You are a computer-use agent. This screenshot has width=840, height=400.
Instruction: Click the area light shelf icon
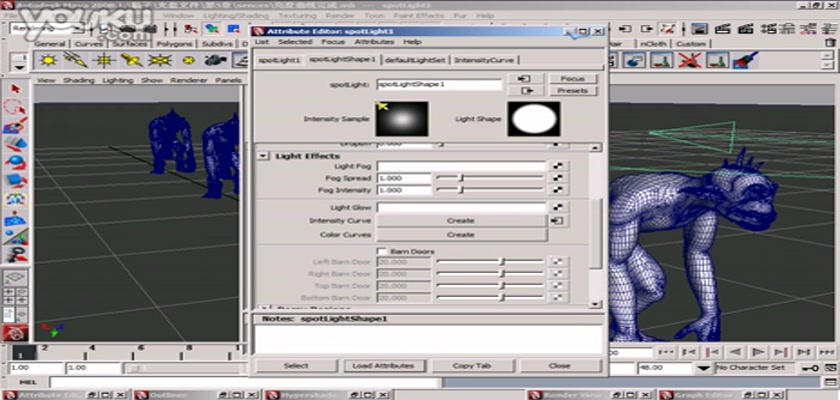[160, 60]
